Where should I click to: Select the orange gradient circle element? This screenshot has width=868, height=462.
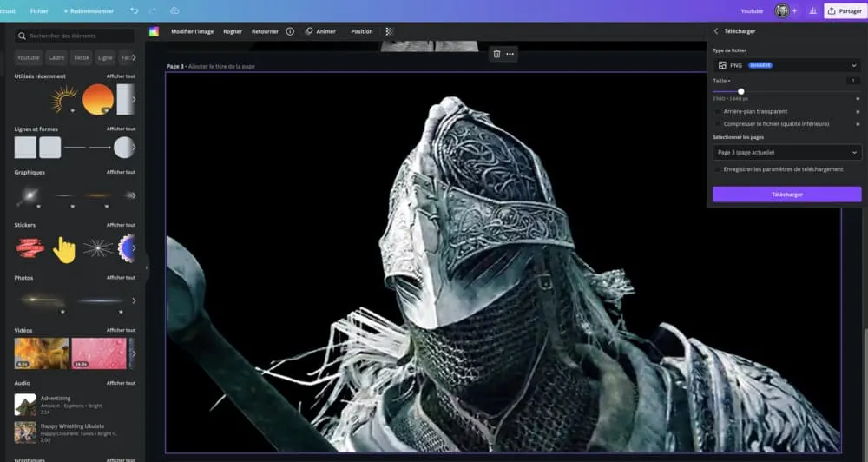(x=98, y=99)
